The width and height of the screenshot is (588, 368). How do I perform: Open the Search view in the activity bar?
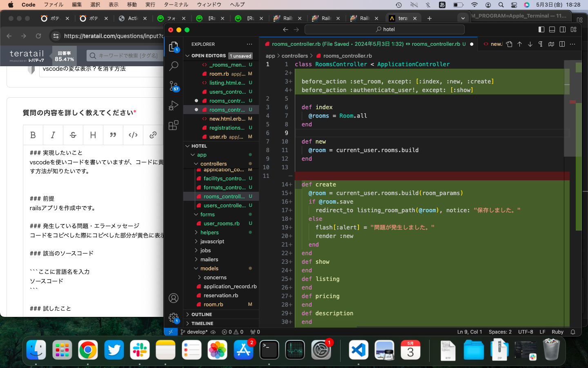click(174, 66)
